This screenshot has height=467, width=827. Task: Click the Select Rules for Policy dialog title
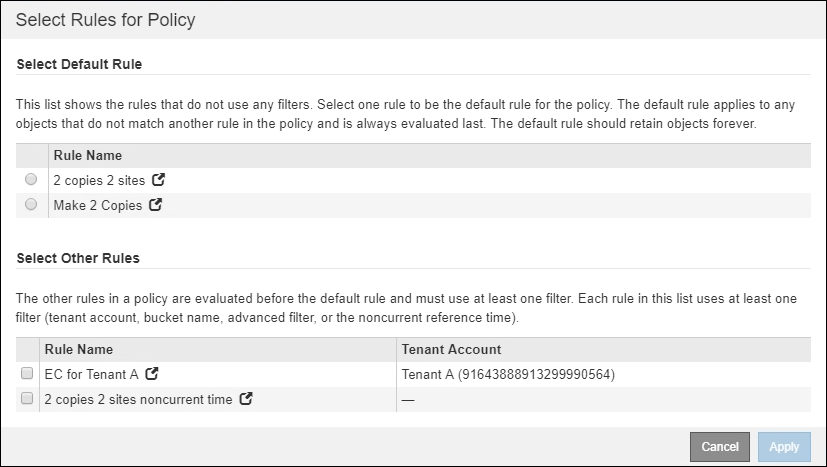click(105, 20)
